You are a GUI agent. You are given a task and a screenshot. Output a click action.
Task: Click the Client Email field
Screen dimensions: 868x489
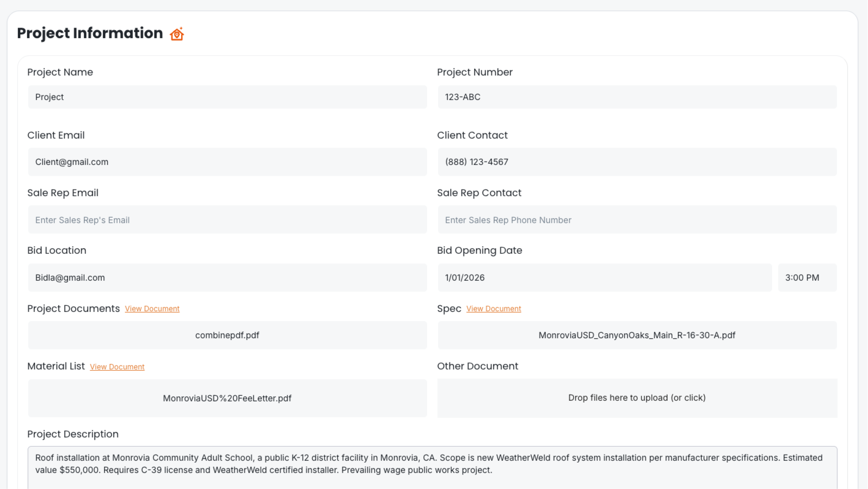point(227,162)
